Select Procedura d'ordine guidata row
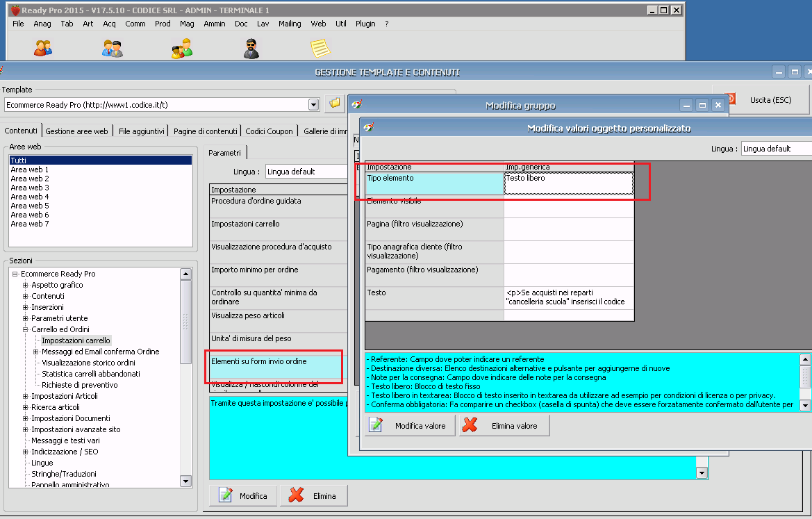The width and height of the screenshot is (812, 519). point(279,206)
